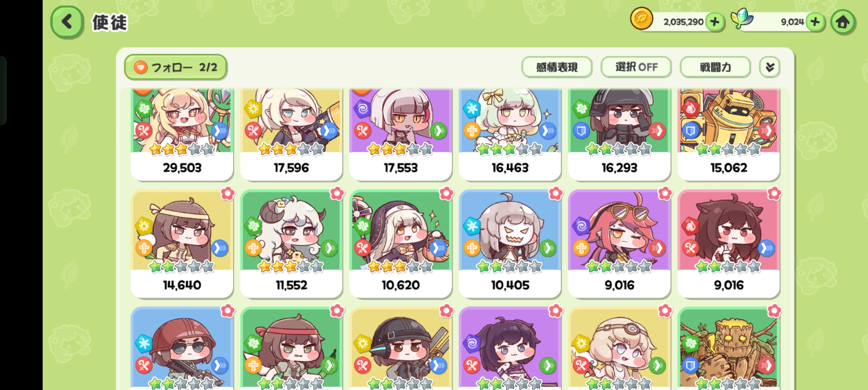The width and height of the screenshot is (868, 390).
Task: Select the yellow robot with 15,062 power
Action: [x=729, y=134]
